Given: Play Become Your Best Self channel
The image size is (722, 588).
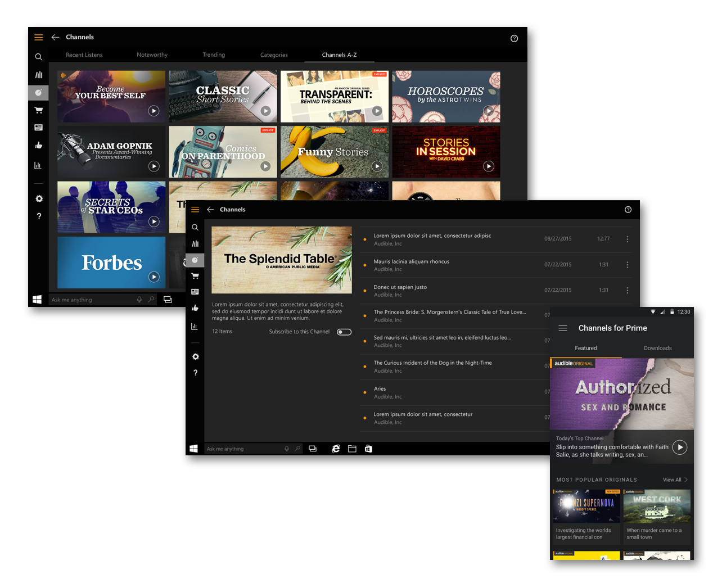Looking at the screenshot, I should click(154, 111).
